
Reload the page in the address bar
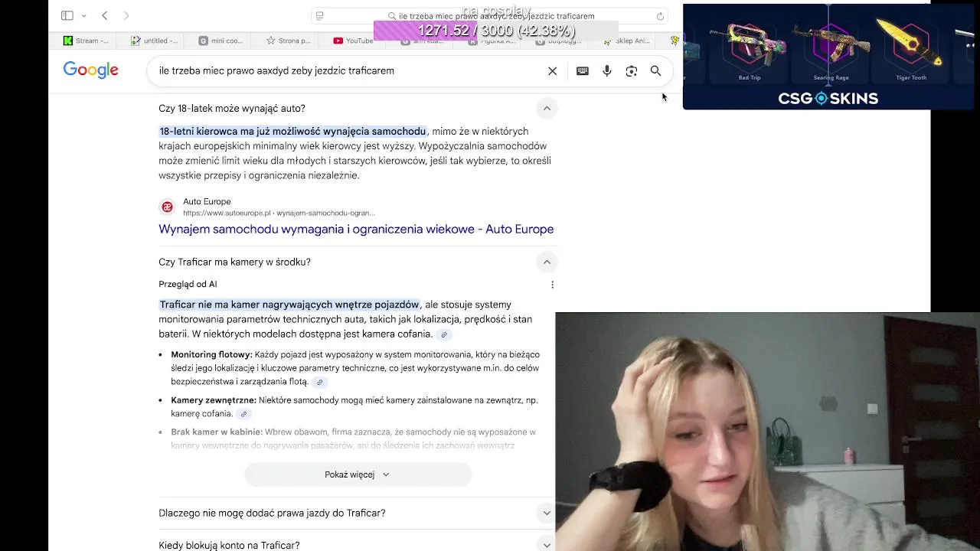pos(660,16)
